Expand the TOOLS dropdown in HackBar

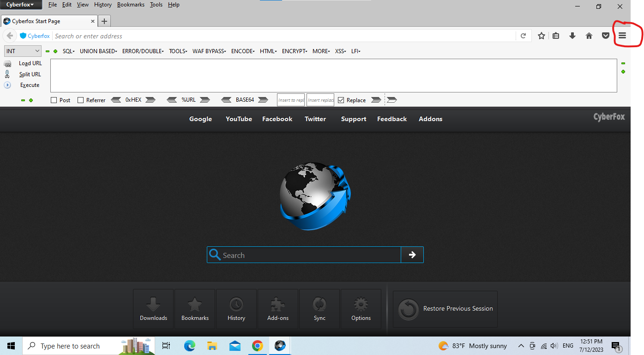pyautogui.click(x=178, y=51)
